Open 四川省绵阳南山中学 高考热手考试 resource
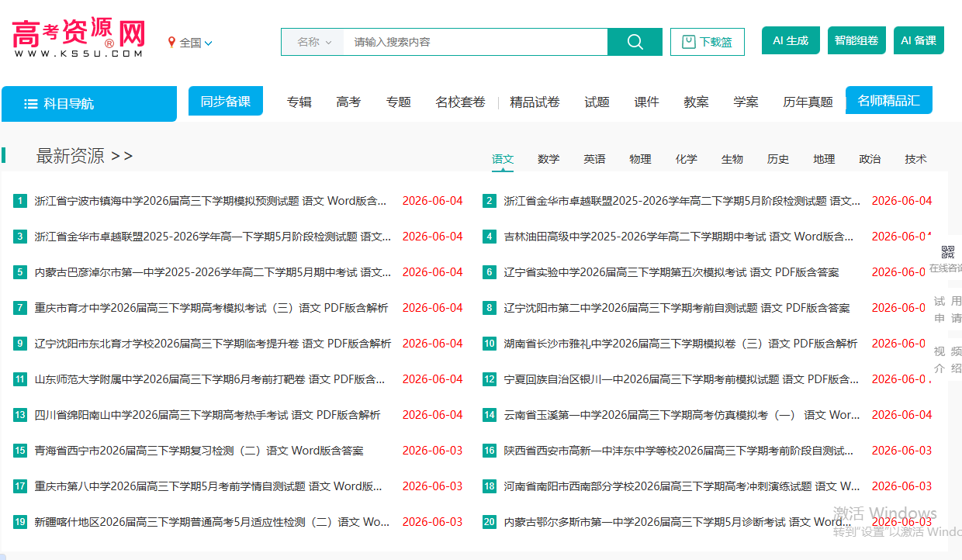 [208, 415]
